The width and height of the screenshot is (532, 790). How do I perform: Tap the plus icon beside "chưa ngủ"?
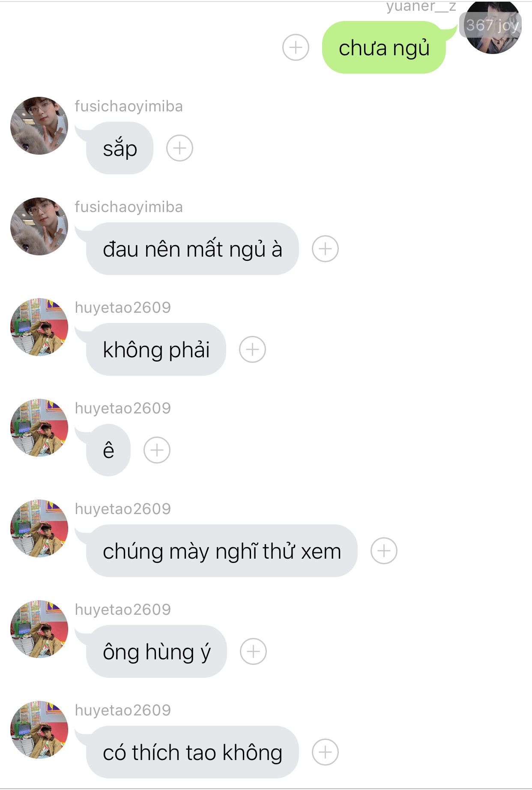pos(296,47)
